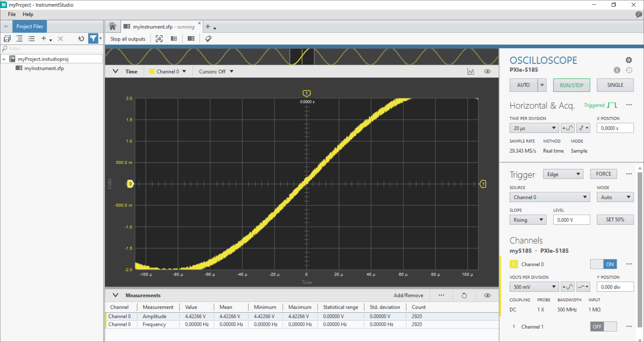Image resolution: width=644 pixels, height=342 pixels.
Task: Click the Delete X icon in Project Files
Action: coord(60,39)
